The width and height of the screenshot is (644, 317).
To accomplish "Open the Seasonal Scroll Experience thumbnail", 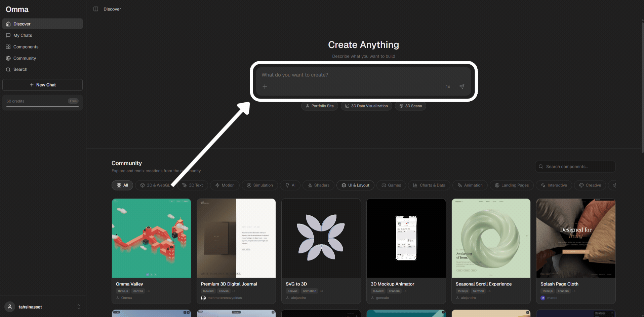I will tap(491, 238).
